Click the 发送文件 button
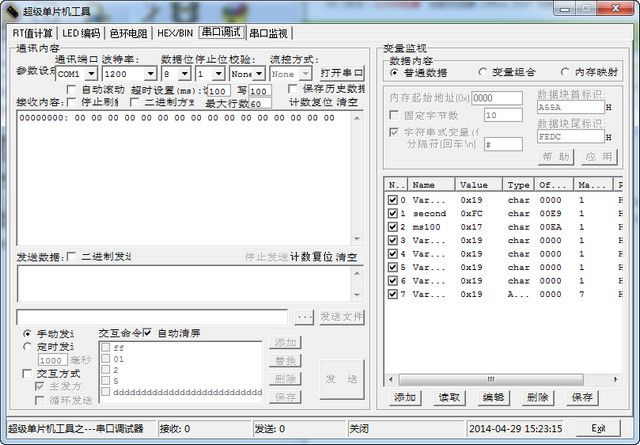The width and height of the screenshot is (640, 445). coord(341,317)
